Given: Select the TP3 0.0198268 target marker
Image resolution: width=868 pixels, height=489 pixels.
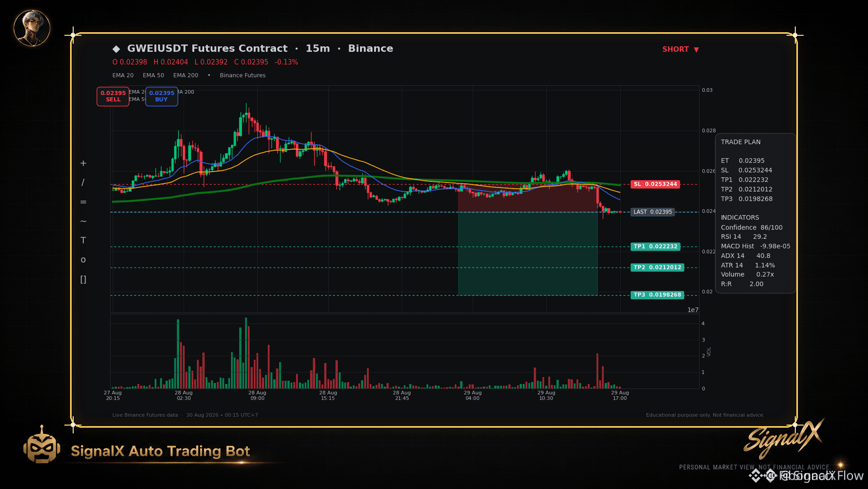Looking at the screenshot, I should (657, 295).
